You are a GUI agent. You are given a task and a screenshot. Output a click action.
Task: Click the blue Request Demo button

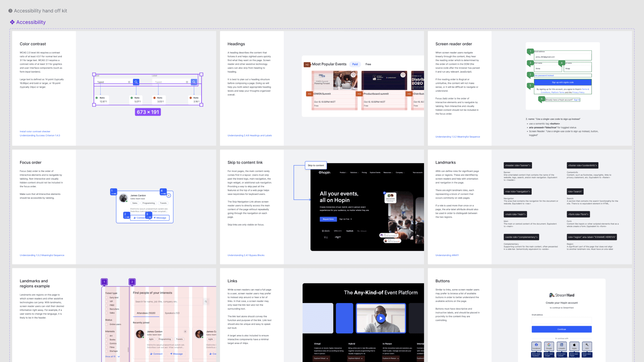click(x=328, y=219)
